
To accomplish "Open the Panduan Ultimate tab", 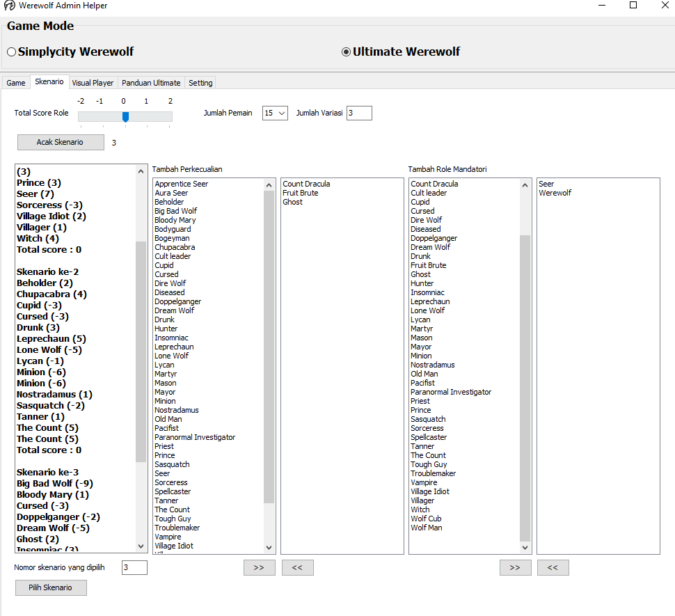I will coord(151,83).
